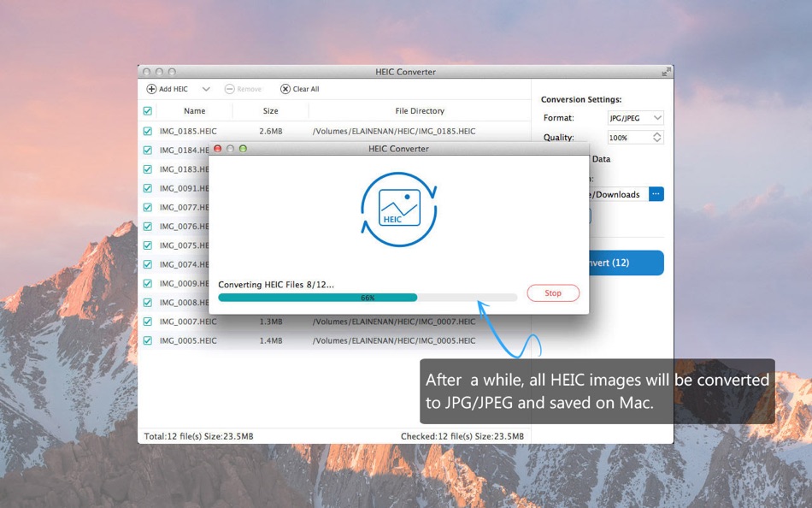812x508 pixels.
Task: Open the output folder browse button with three dots
Action: tap(656, 194)
